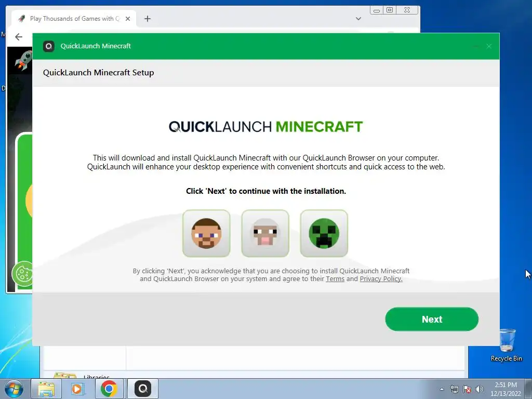Open the Privacy Policy link
This screenshot has width=532, height=399.
(381, 279)
